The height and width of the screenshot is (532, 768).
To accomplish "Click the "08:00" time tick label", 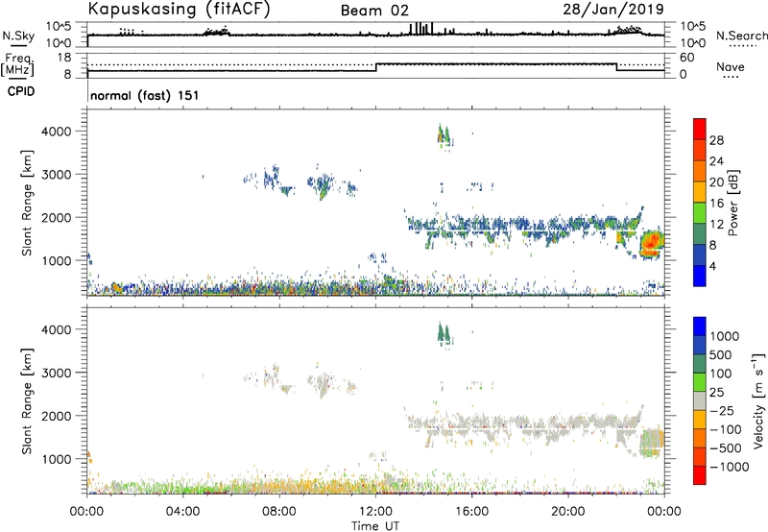I will coord(279,512).
